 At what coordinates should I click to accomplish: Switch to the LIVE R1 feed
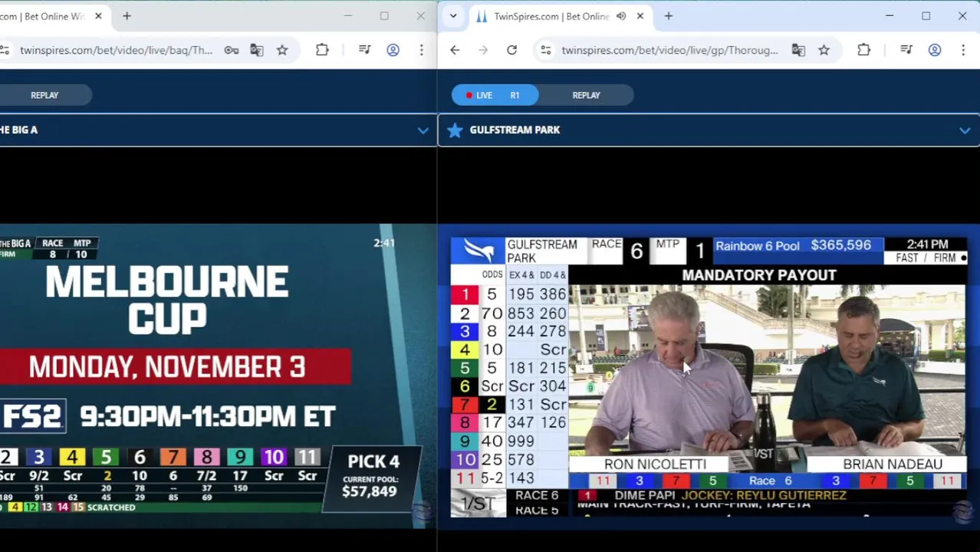[495, 95]
